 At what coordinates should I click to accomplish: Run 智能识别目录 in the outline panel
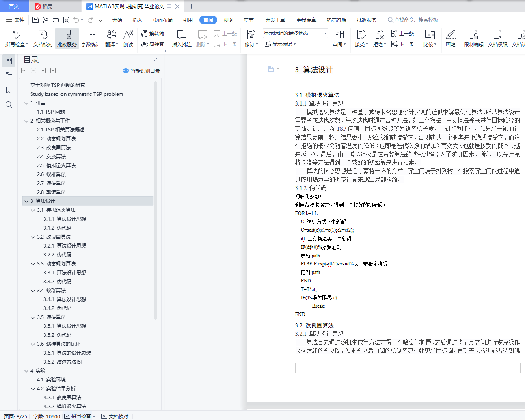[x=141, y=71]
